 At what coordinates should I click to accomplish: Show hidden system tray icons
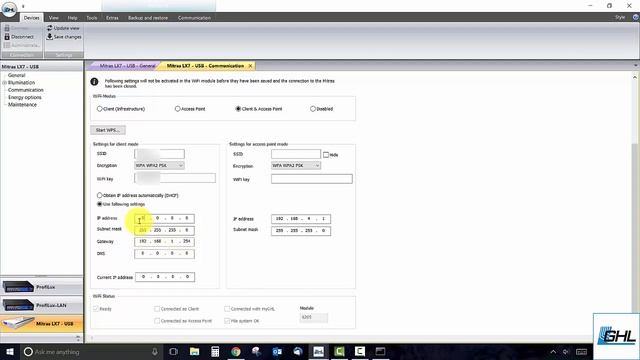pos(553,352)
